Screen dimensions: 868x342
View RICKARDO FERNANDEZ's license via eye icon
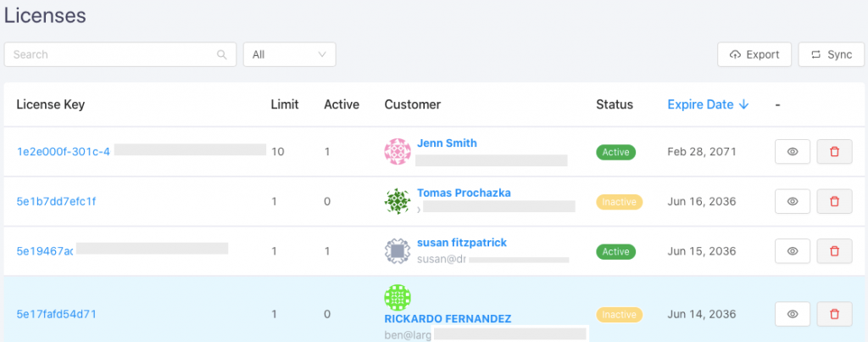793,314
